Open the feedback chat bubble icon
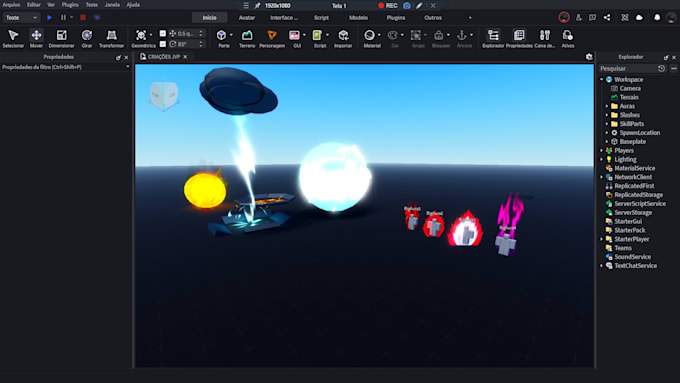 [592, 17]
